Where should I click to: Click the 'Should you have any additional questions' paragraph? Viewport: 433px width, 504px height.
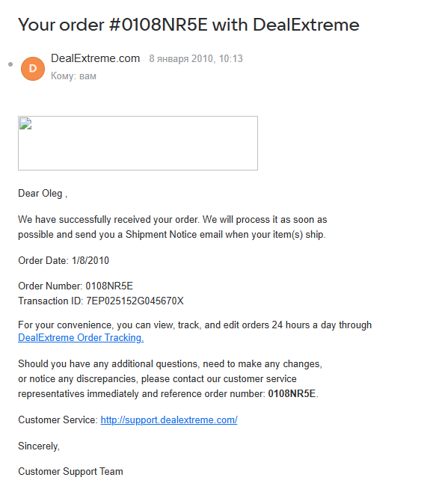tap(170, 378)
